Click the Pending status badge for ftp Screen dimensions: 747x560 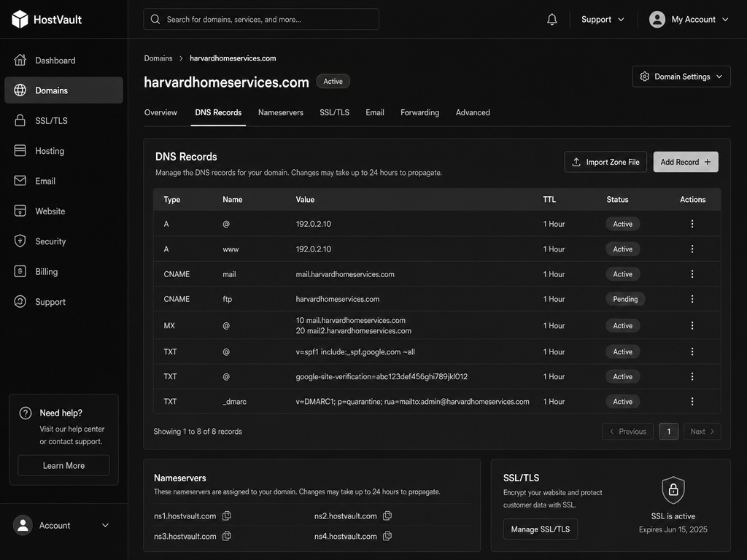(625, 299)
